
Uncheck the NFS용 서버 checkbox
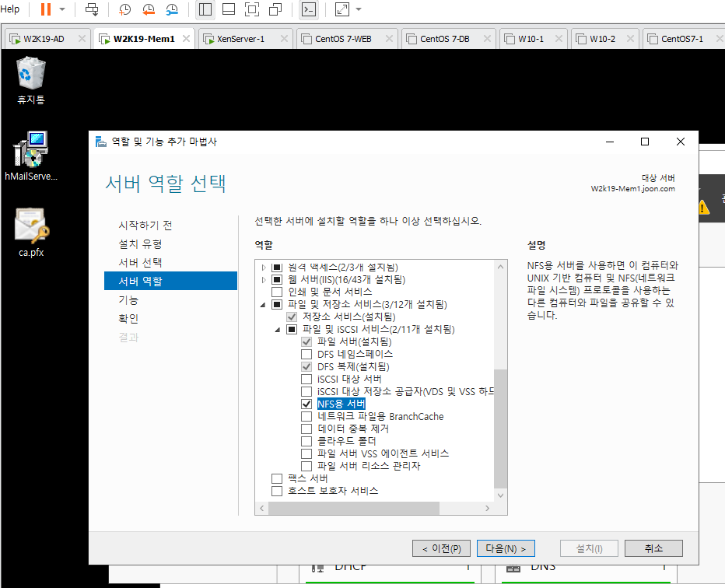[306, 404]
